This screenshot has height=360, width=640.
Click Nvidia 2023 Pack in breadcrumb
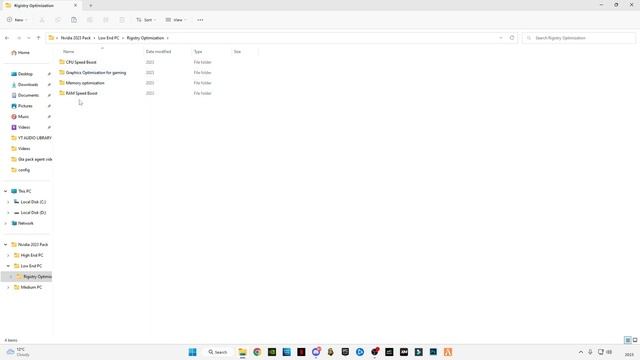[76, 38]
